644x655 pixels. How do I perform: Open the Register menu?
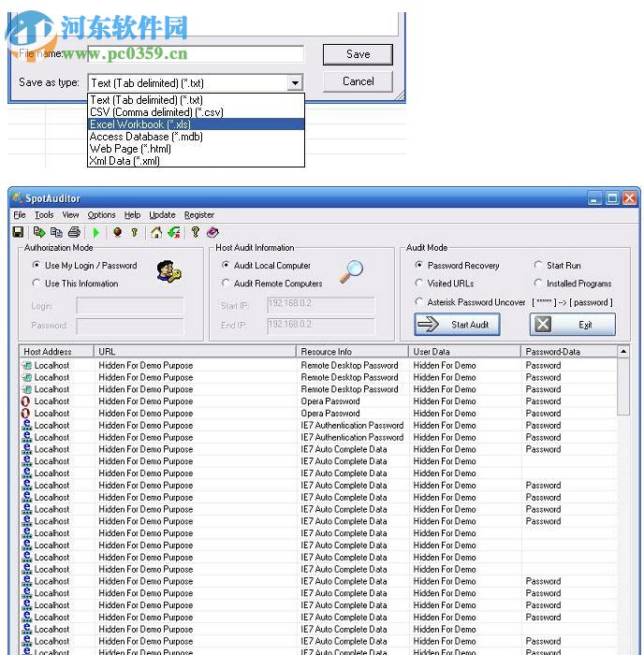click(199, 214)
